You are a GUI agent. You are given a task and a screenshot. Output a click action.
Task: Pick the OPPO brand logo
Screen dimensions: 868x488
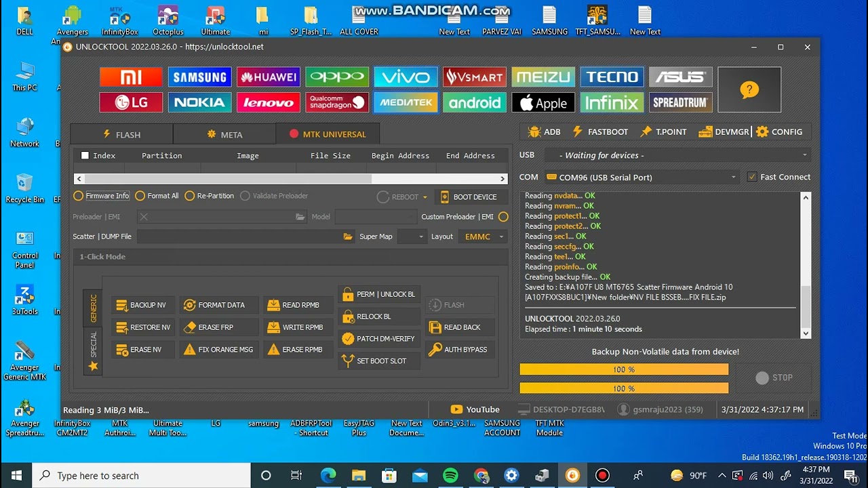point(337,77)
